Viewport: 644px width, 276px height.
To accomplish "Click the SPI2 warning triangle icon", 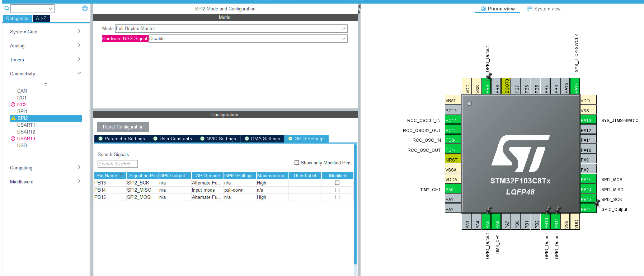I will pos(14,118).
